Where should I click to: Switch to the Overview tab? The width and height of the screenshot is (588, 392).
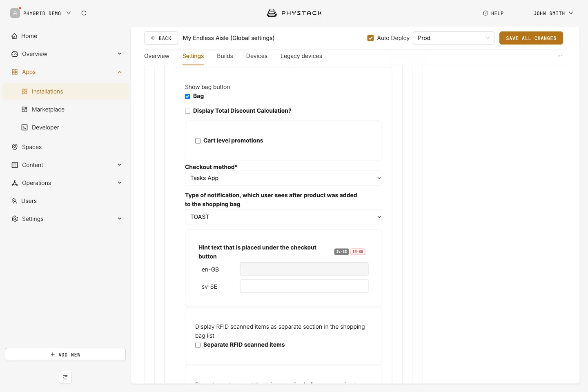coord(157,56)
